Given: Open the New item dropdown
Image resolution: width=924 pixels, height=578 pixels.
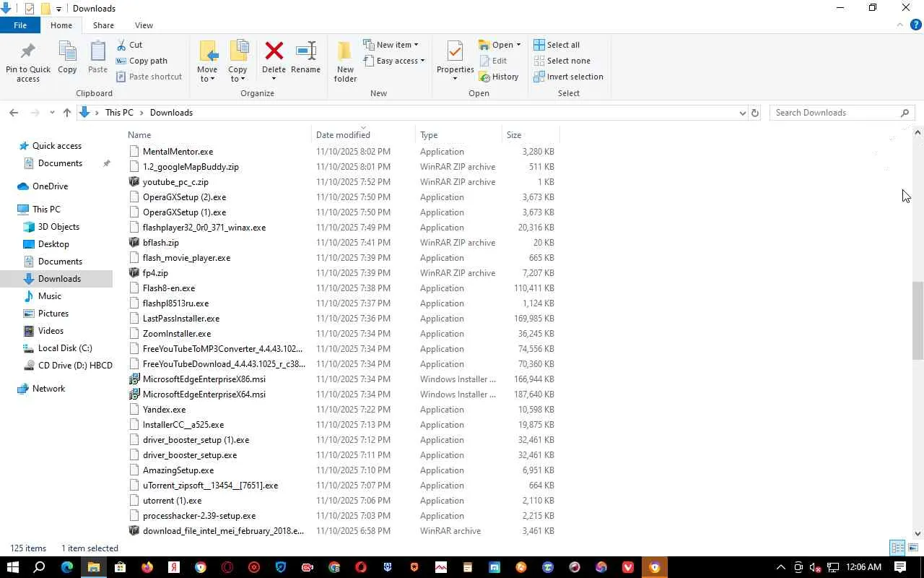Looking at the screenshot, I should [391, 45].
